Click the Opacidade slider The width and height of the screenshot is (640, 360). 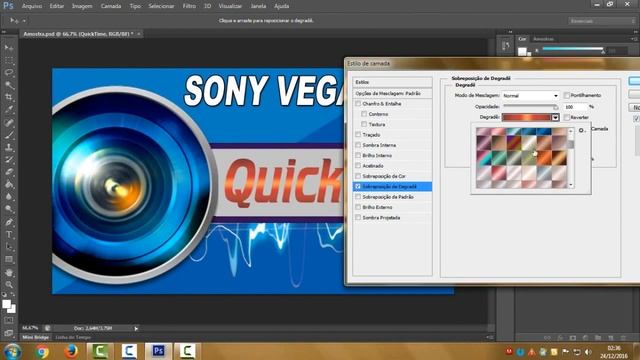tap(531, 107)
